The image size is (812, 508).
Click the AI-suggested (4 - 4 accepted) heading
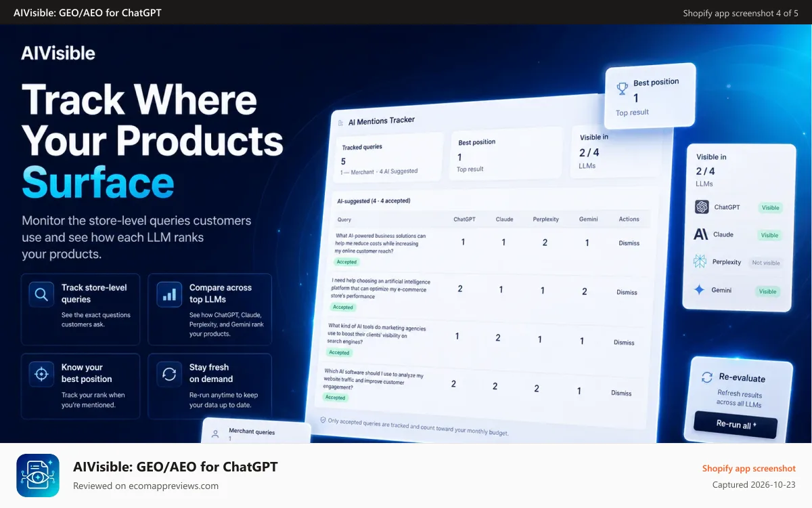pyautogui.click(x=374, y=201)
